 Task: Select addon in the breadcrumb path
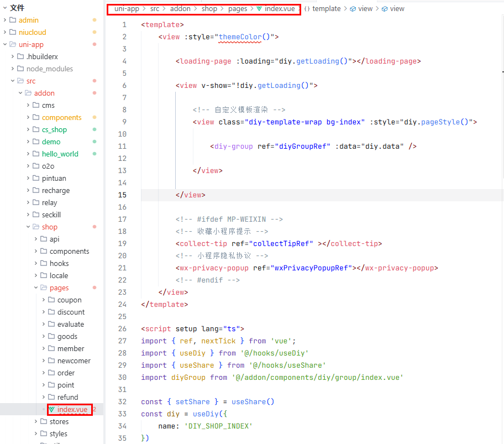click(x=181, y=9)
